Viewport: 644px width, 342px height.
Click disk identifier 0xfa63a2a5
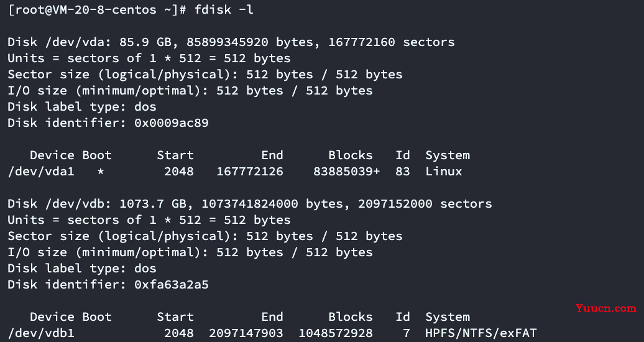pos(172,284)
